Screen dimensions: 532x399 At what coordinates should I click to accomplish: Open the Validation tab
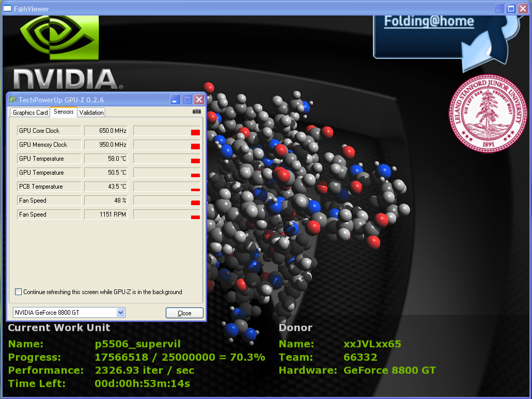91,112
